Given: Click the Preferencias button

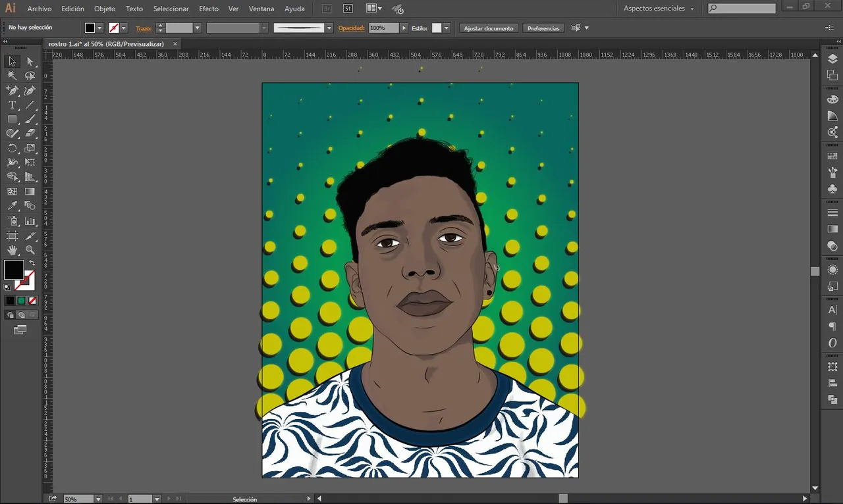Looking at the screenshot, I should [543, 28].
